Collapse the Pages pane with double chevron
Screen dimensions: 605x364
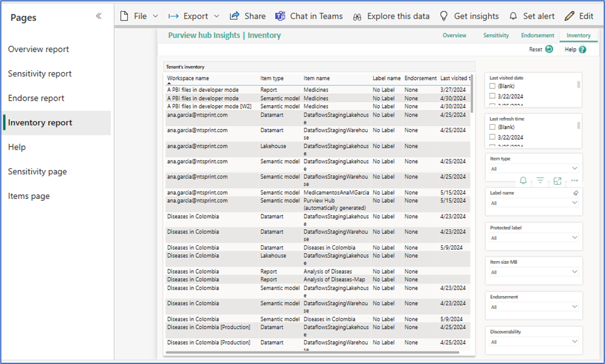click(x=99, y=16)
